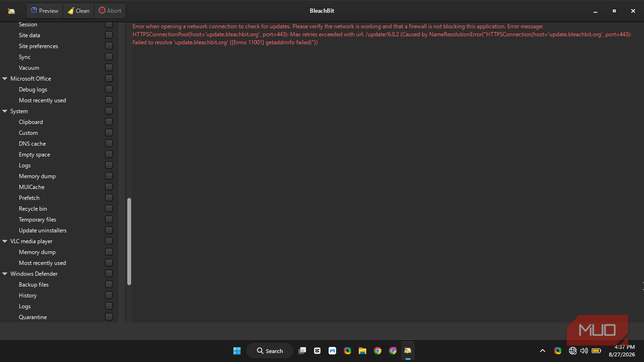Viewport: 644px width, 362px height.
Task: Select the VLC media player group label
Action: pos(32,241)
